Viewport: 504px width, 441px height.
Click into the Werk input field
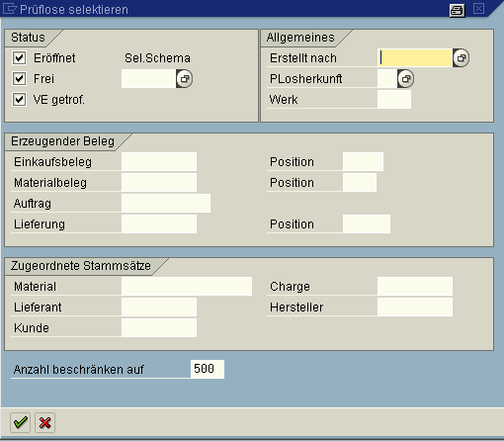pyautogui.click(x=394, y=100)
